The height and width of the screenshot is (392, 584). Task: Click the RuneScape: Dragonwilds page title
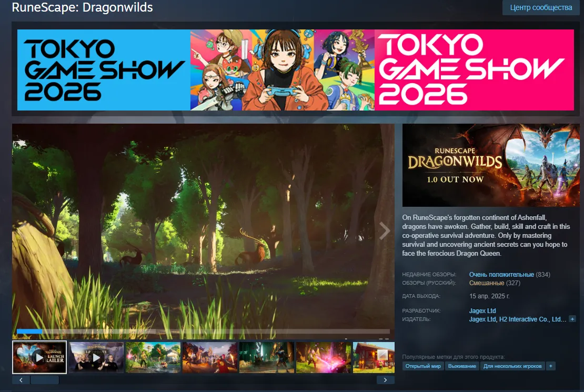click(x=82, y=7)
